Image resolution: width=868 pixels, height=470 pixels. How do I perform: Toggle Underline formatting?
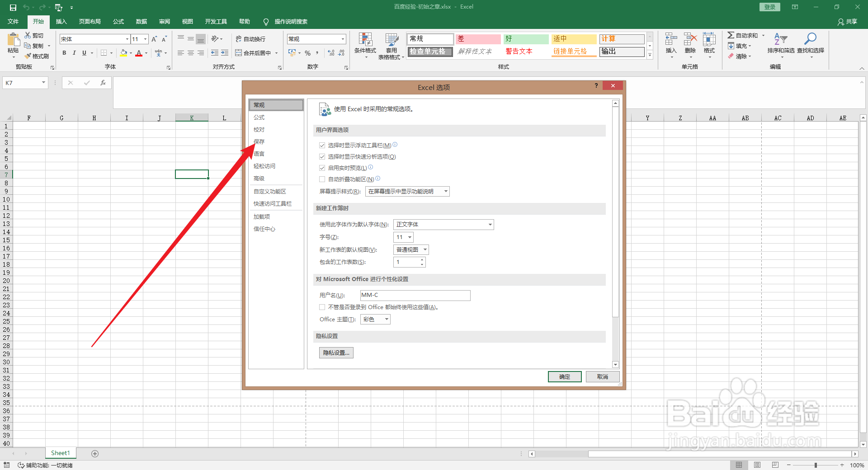84,53
